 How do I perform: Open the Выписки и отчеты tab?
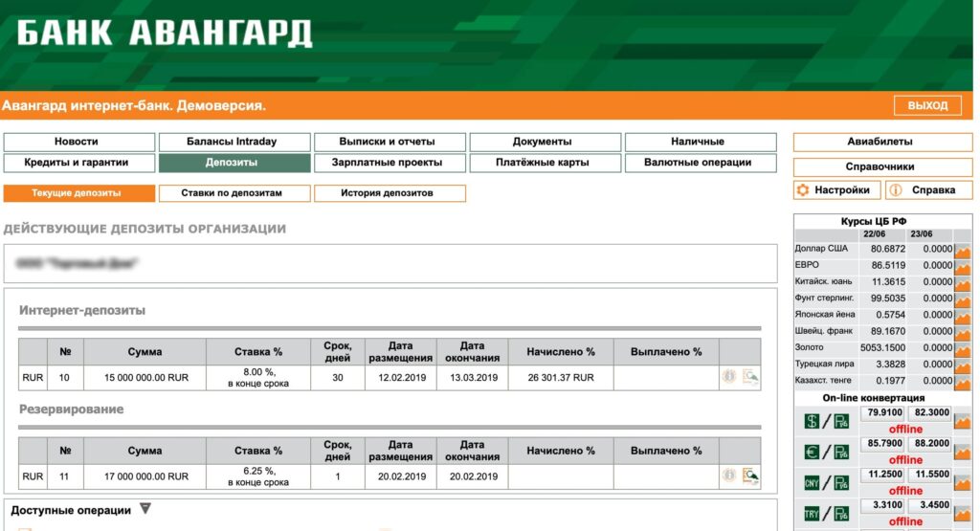[390, 142]
